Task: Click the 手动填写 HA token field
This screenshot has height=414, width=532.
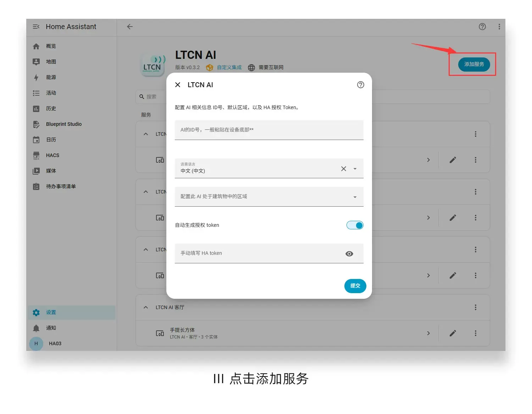Action: click(x=269, y=253)
